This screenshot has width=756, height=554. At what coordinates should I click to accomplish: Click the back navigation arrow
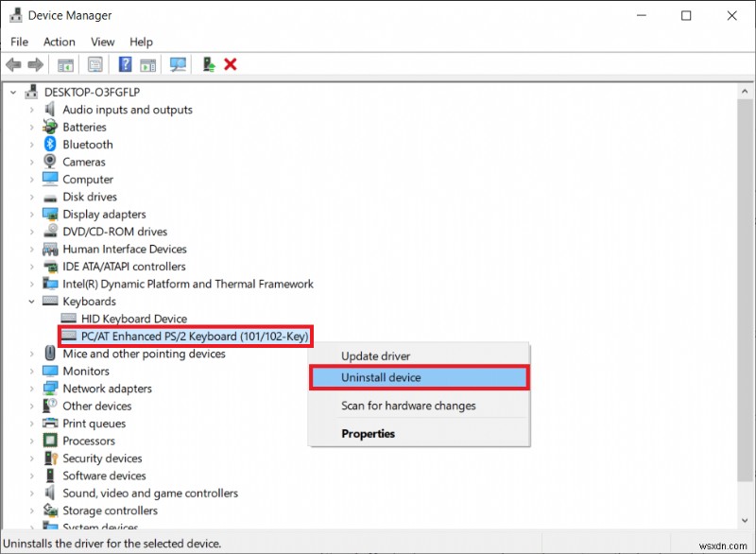[12, 64]
